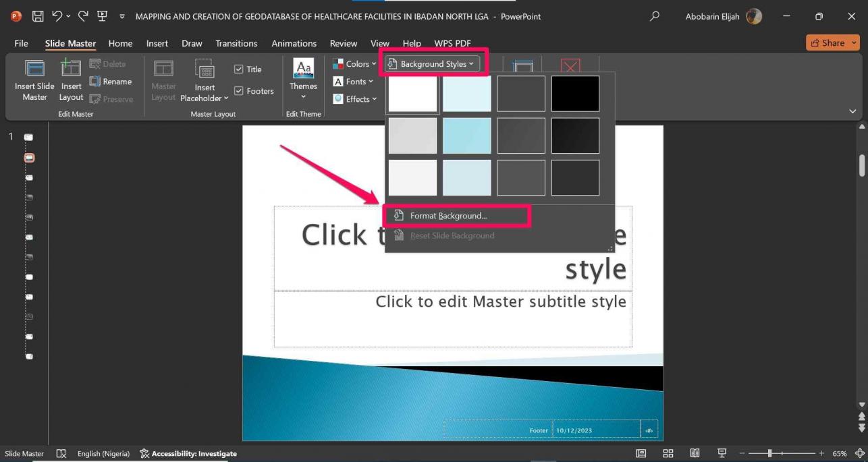Image resolution: width=868 pixels, height=462 pixels.
Task: Open the Animations tab
Action: (294, 43)
